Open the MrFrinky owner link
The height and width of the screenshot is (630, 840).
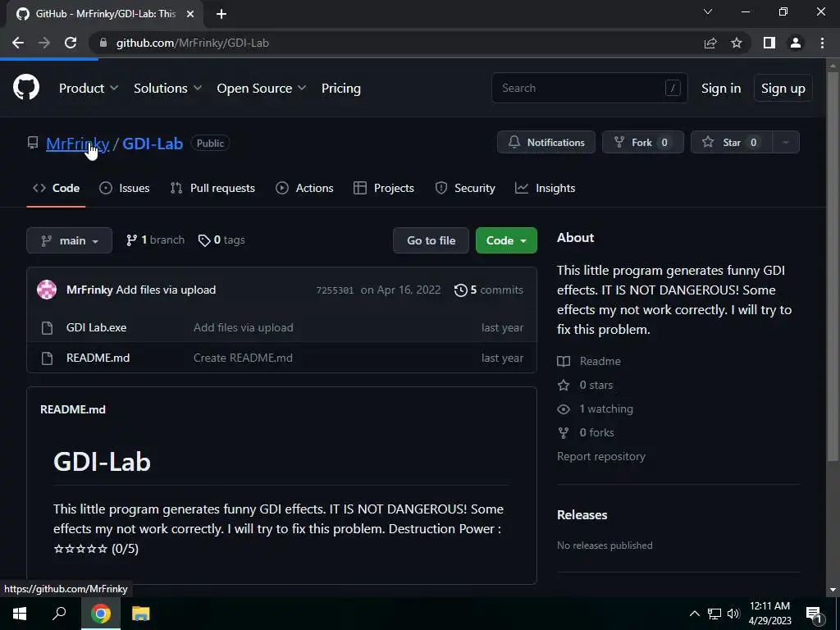click(78, 144)
